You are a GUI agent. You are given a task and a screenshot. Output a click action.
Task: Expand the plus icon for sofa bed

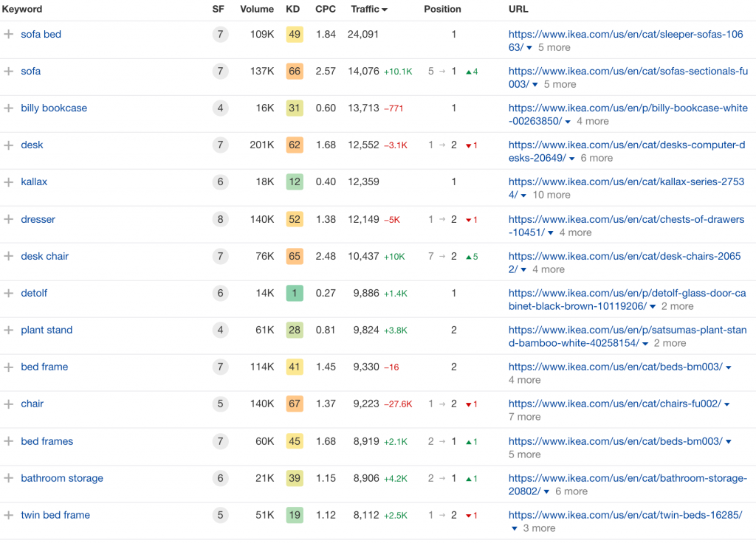tap(9, 34)
